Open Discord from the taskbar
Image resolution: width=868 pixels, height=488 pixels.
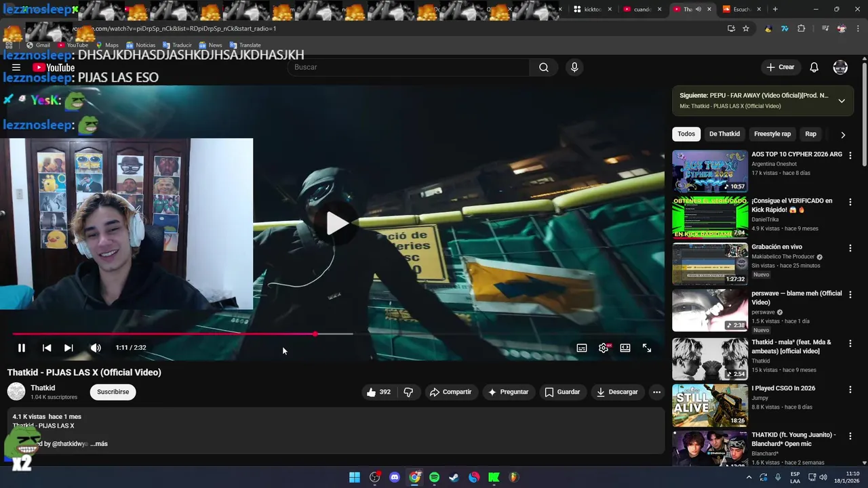pos(395,477)
